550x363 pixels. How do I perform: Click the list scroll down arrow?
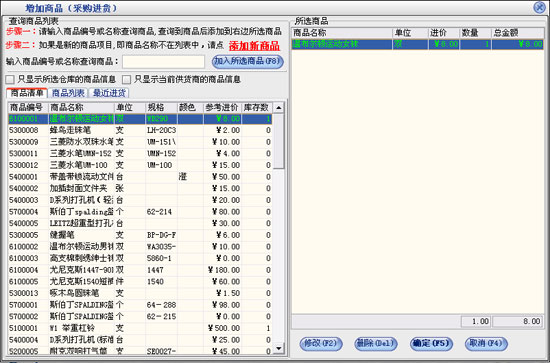[x=279, y=348]
